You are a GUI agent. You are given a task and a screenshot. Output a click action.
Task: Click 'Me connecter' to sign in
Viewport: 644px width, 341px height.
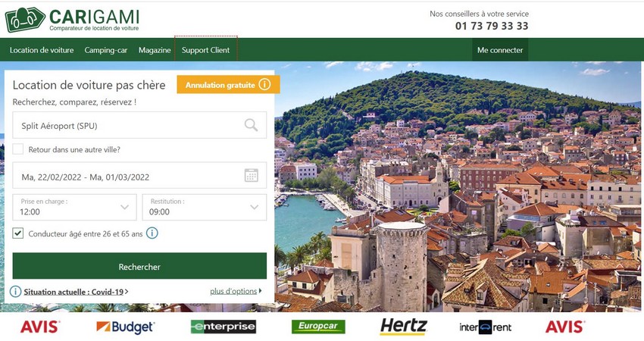click(x=500, y=50)
